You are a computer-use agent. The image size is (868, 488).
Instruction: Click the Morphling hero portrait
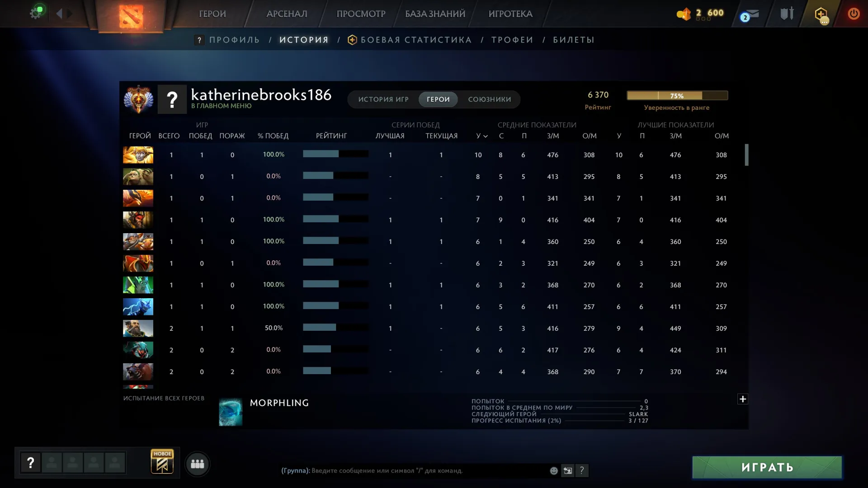231,412
